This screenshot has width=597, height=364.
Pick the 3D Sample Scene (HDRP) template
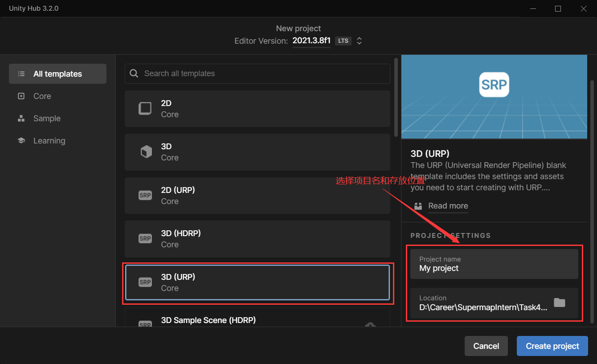258,317
